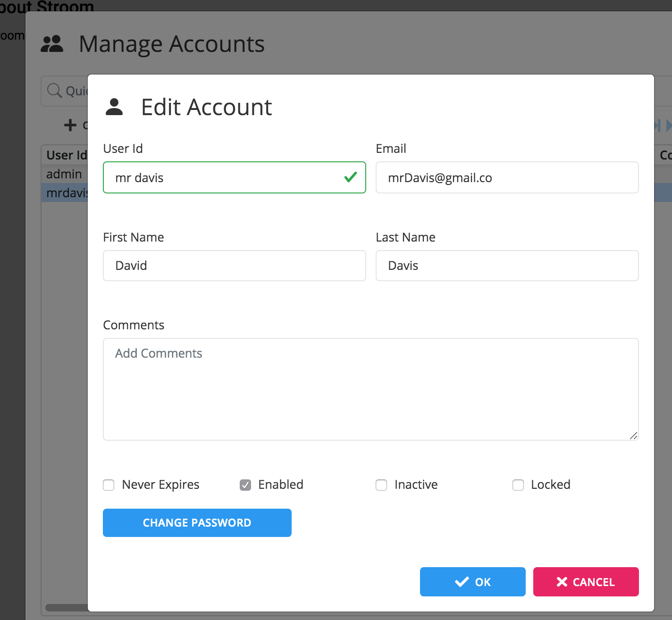
Task: Click the OK button to save changes
Action: pyautogui.click(x=472, y=582)
